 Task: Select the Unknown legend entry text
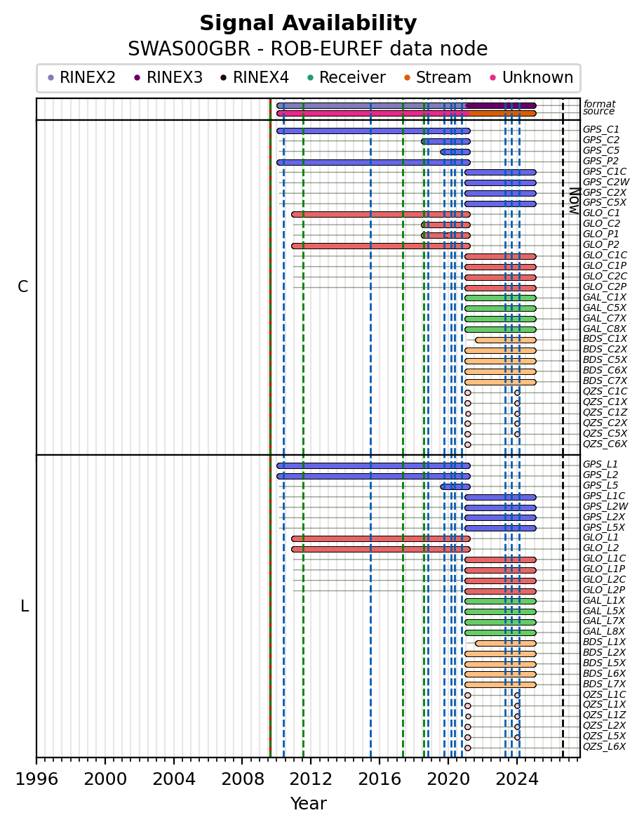pyautogui.click(x=537, y=77)
